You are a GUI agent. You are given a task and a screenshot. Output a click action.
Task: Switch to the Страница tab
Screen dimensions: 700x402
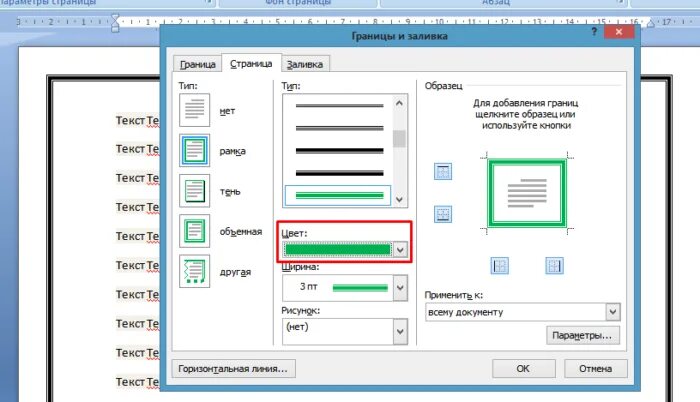point(251,63)
